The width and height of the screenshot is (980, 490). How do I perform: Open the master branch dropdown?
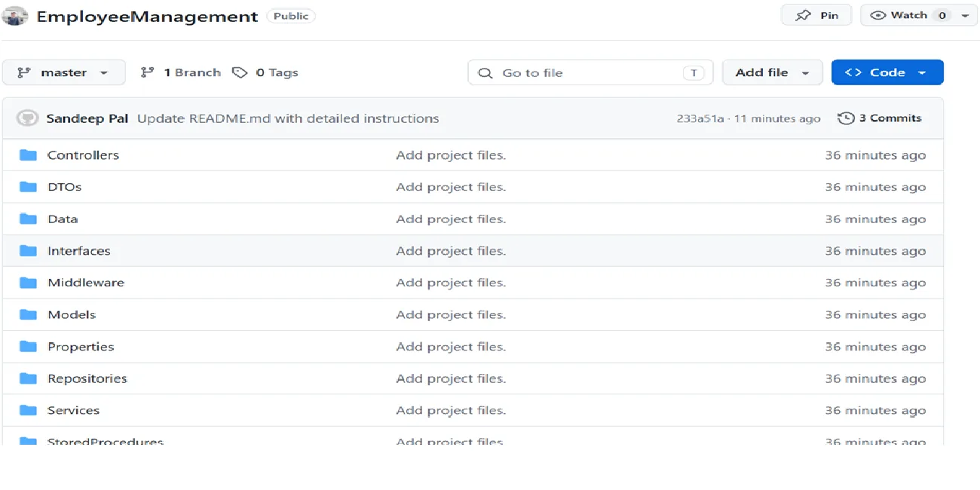pyautogui.click(x=64, y=72)
